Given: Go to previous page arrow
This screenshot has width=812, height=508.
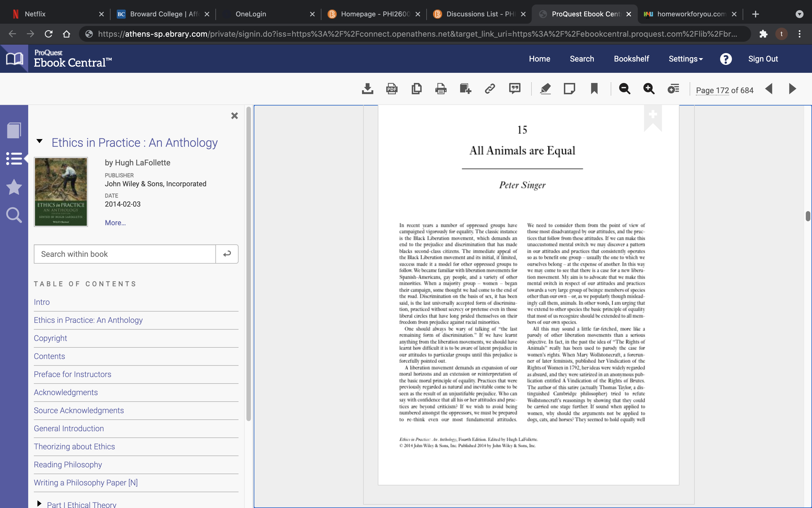Looking at the screenshot, I should pyautogui.click(x=769, y=89).
